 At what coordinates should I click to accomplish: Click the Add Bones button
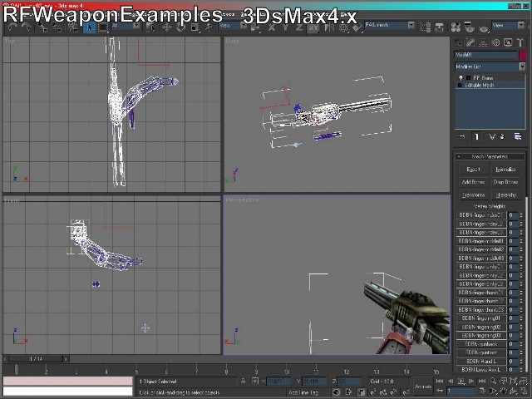[x=473, y=182]
